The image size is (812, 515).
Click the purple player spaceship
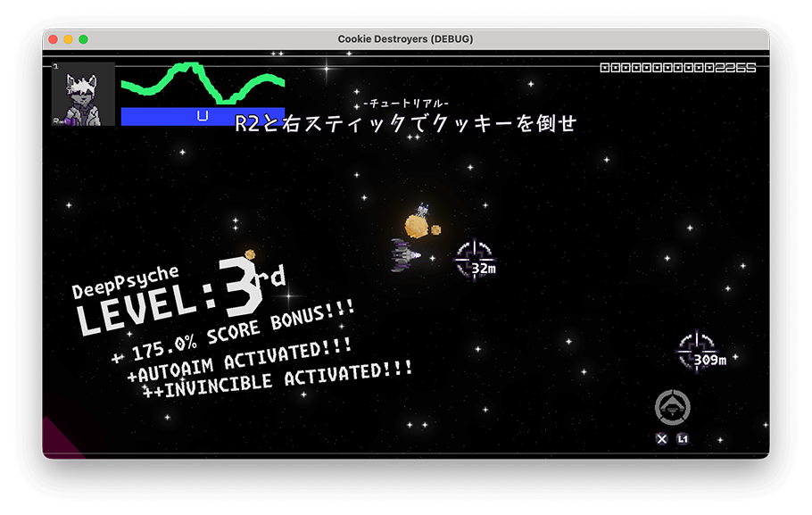pos(405,255)
